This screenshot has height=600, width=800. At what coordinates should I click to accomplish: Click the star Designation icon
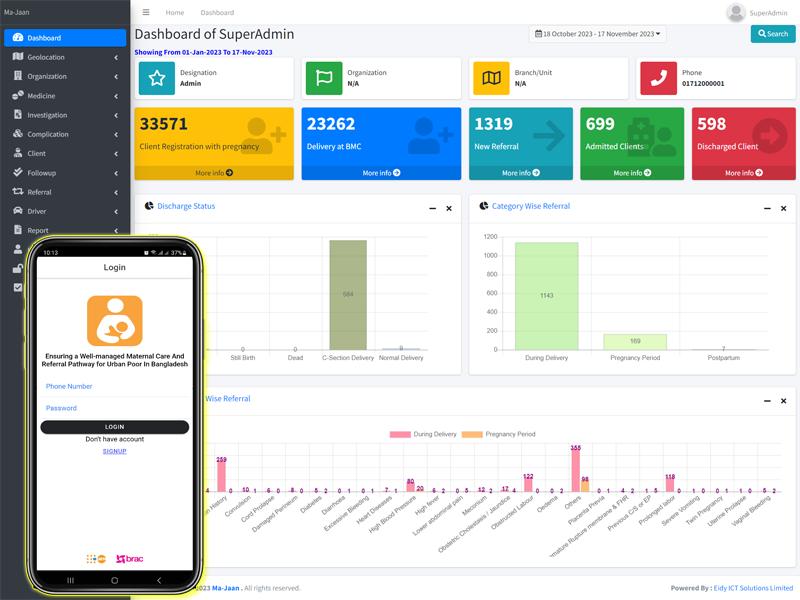click(x=157, y=78)
